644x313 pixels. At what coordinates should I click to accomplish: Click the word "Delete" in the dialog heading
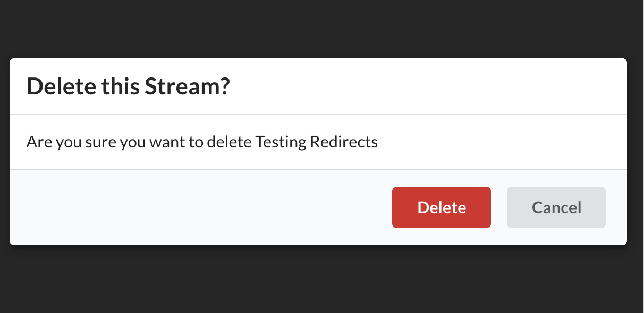pyautogui.click(x=56, y=86)
